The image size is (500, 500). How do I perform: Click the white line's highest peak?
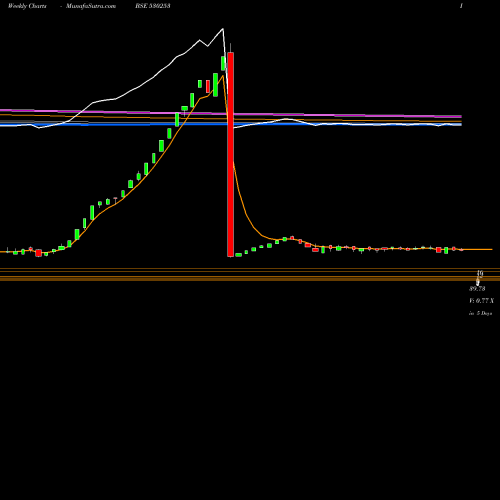[x=223, y=29]
